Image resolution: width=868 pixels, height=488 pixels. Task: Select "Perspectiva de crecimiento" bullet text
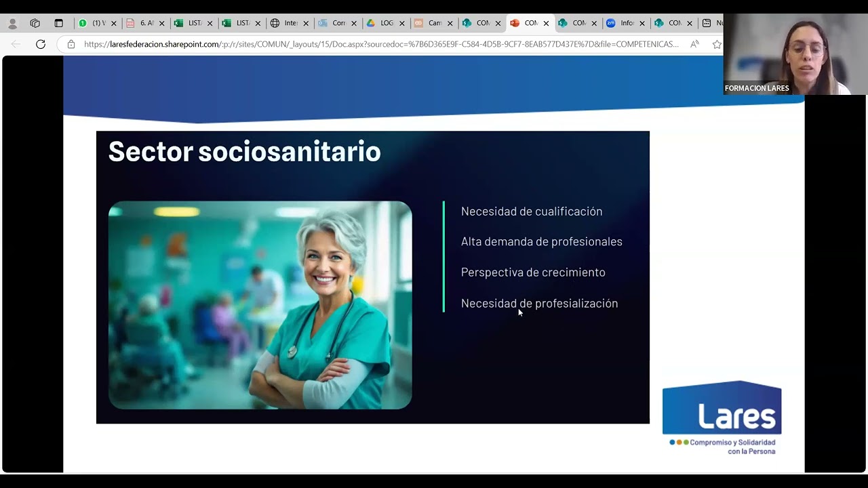(533, 272)
